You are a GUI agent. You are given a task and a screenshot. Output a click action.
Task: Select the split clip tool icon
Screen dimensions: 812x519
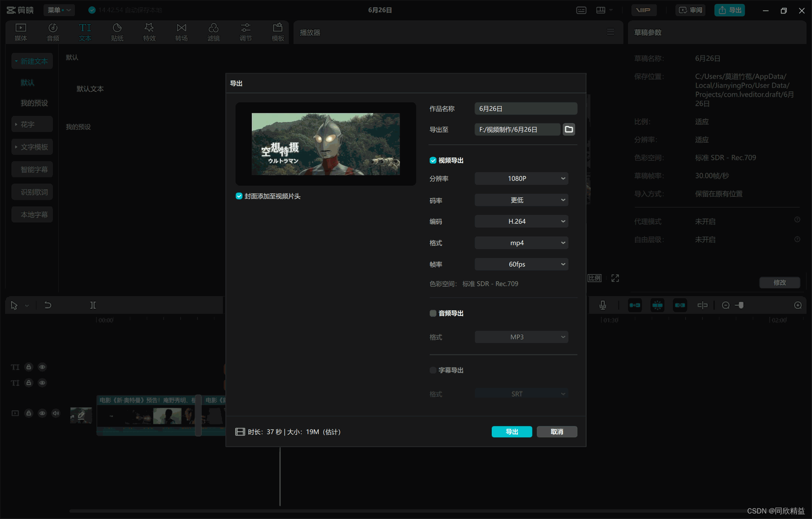(93, 305)
